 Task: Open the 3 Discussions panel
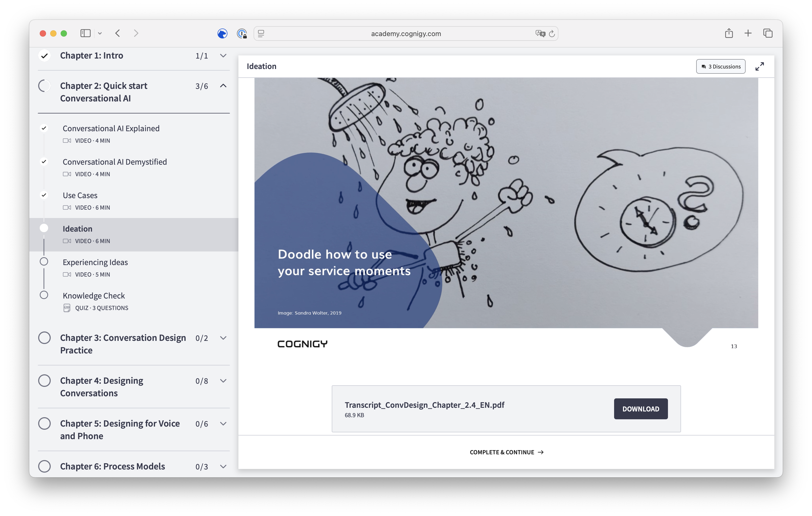coord(720,66)
